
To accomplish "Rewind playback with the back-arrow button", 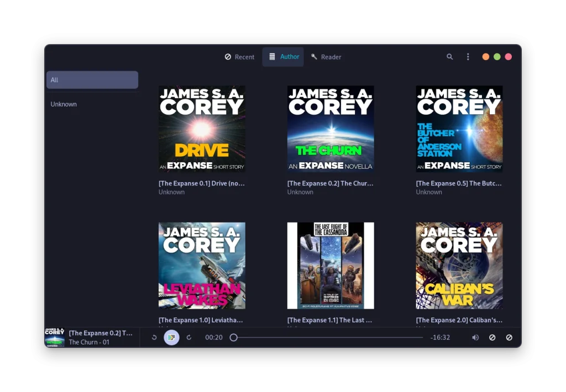I will coord(154,337).
